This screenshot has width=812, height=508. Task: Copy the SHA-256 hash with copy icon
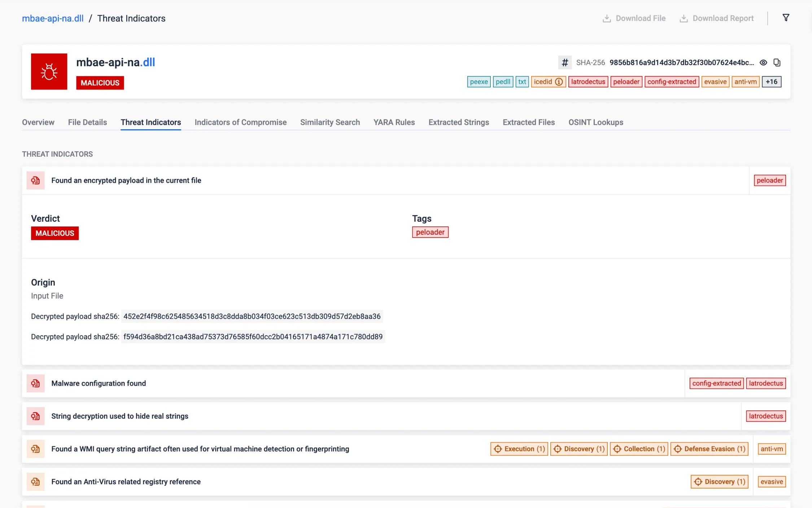(x=777, y=62)
